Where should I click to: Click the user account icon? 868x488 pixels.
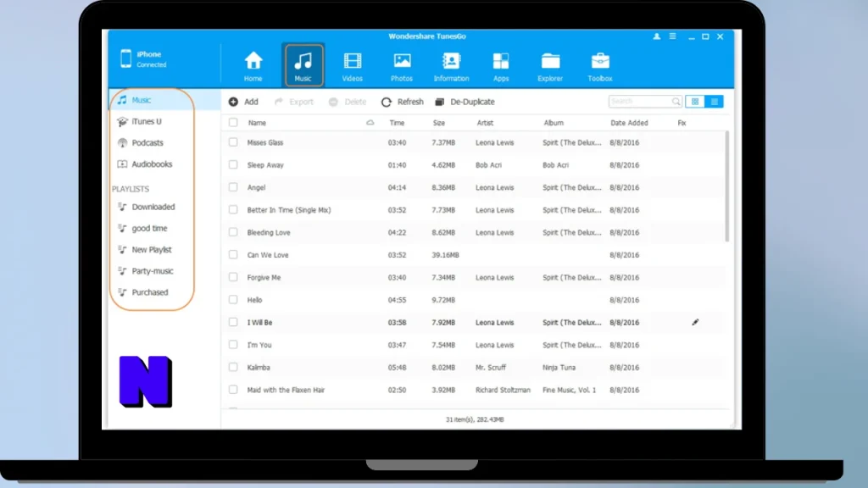pyautogui.click(x=657, y=36)
